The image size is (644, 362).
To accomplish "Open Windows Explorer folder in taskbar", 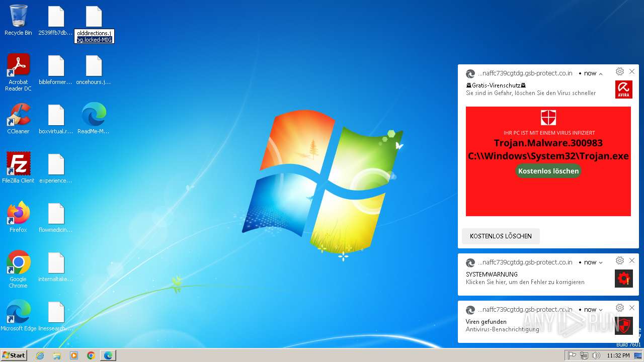I will tap(57, 355).
